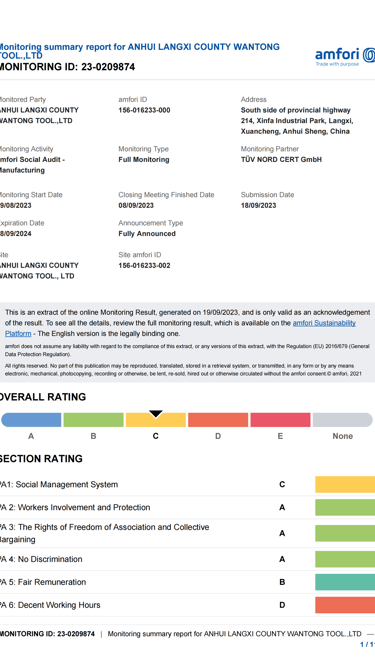
Task: Click row 'PA 5: Fair Remuneration'
Action: [x=187, y=582]
